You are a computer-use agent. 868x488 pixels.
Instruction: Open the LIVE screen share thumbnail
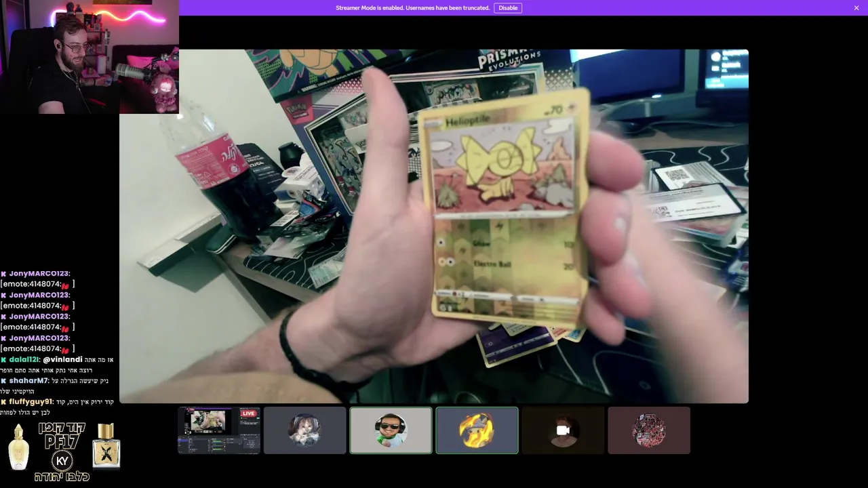pos(219,430)
